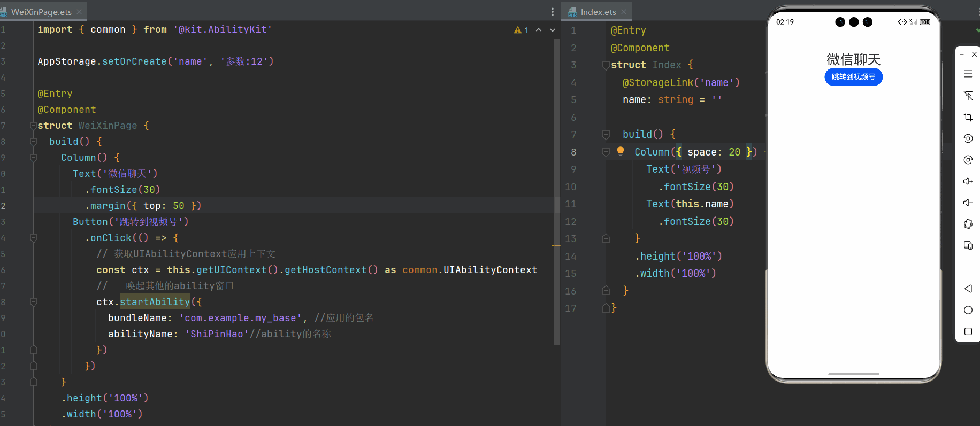Click the emulator clock showing 02:19
The width and height of the screenshot is (980, 426).
click(785, 22)
